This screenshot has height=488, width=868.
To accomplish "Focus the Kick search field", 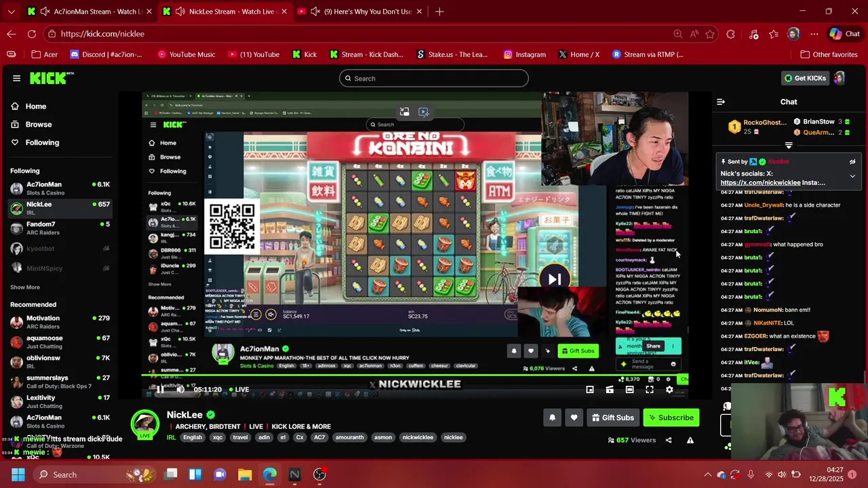I will pos(434,78).
